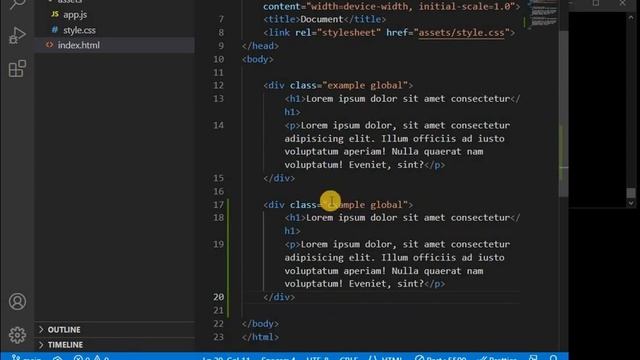Click the main branch indicator
This screenshot has height=360, width=640.
26,358
